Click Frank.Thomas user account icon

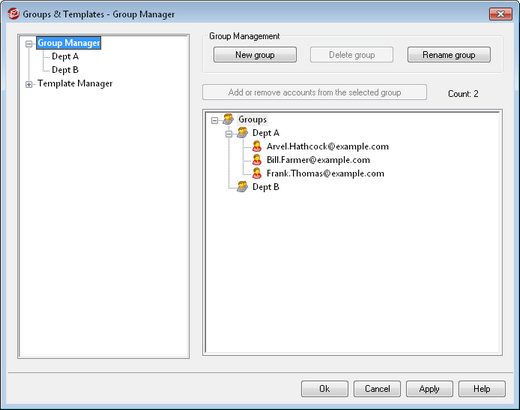point(257,173)
